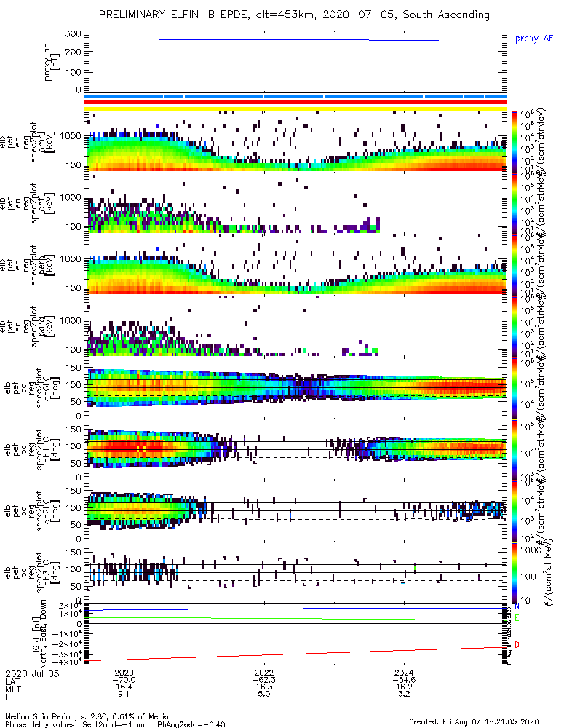Click the para energy spectrogram panel
564x728 pixels.
point(295,326)
